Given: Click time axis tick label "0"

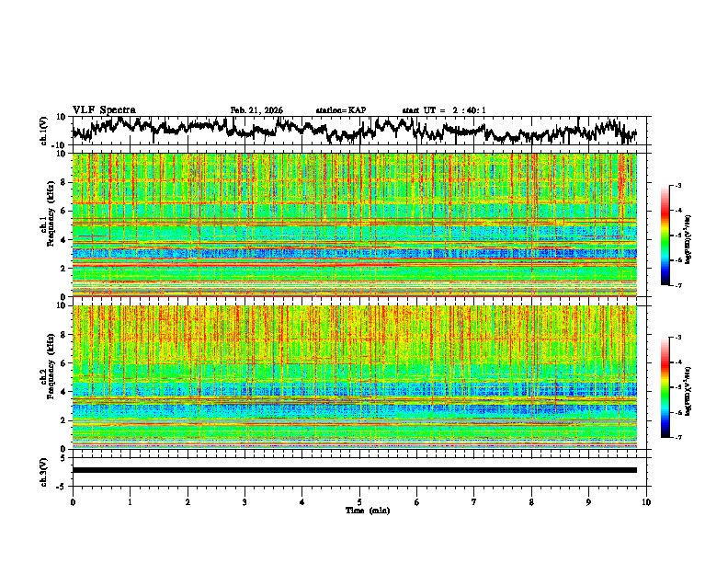Looking at the screenshot, I should [x=73, y=502].
